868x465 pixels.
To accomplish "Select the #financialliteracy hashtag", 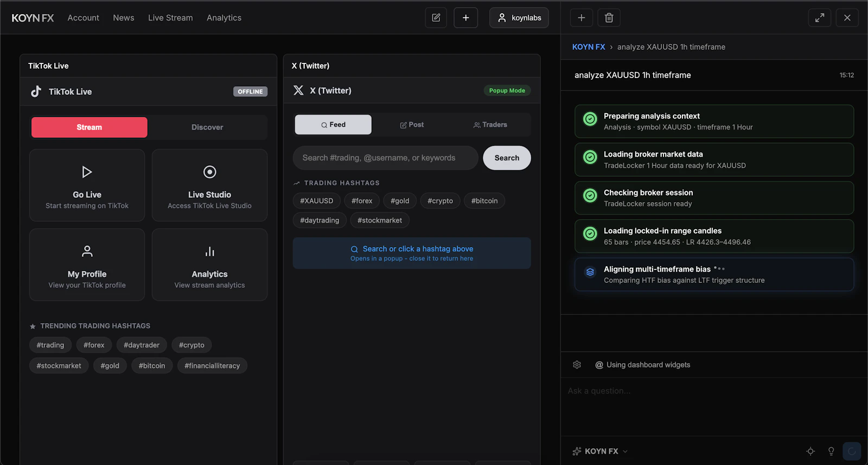I will tap(212, 366).
